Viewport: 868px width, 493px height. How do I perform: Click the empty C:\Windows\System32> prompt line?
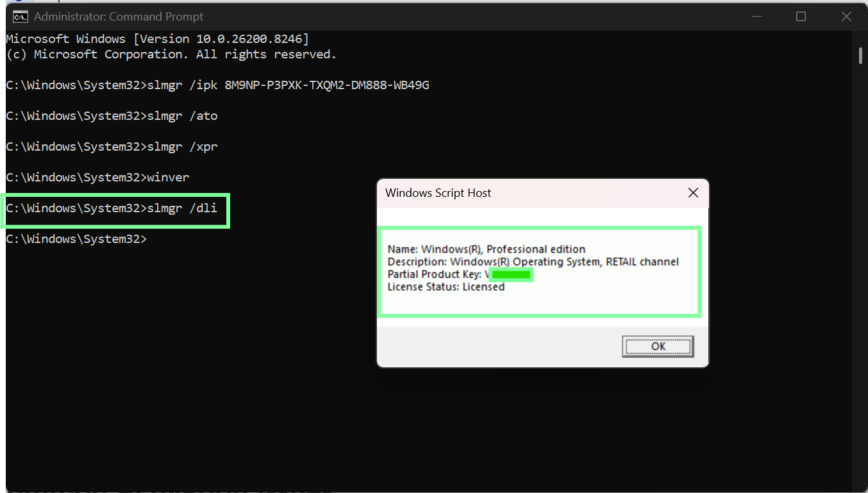(76, 239)
